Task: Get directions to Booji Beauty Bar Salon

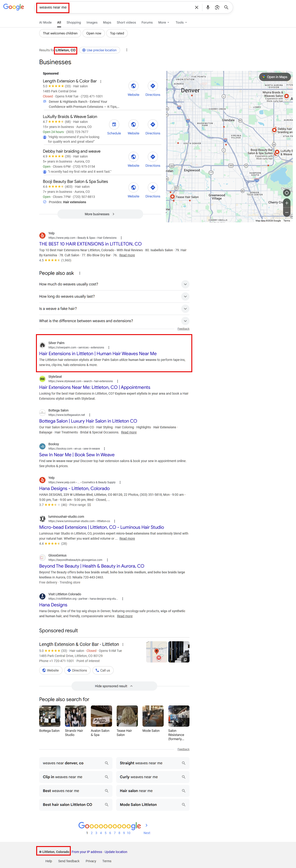Action: tap(153, 187)
